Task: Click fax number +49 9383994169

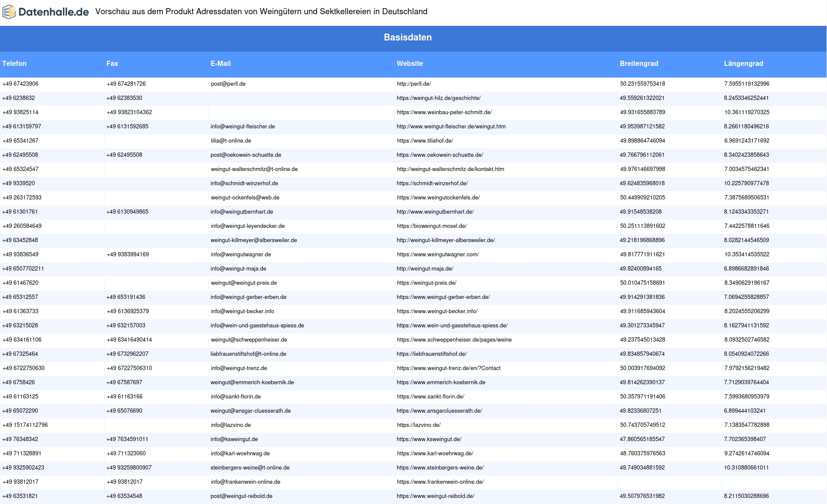Action: [127, 255]
